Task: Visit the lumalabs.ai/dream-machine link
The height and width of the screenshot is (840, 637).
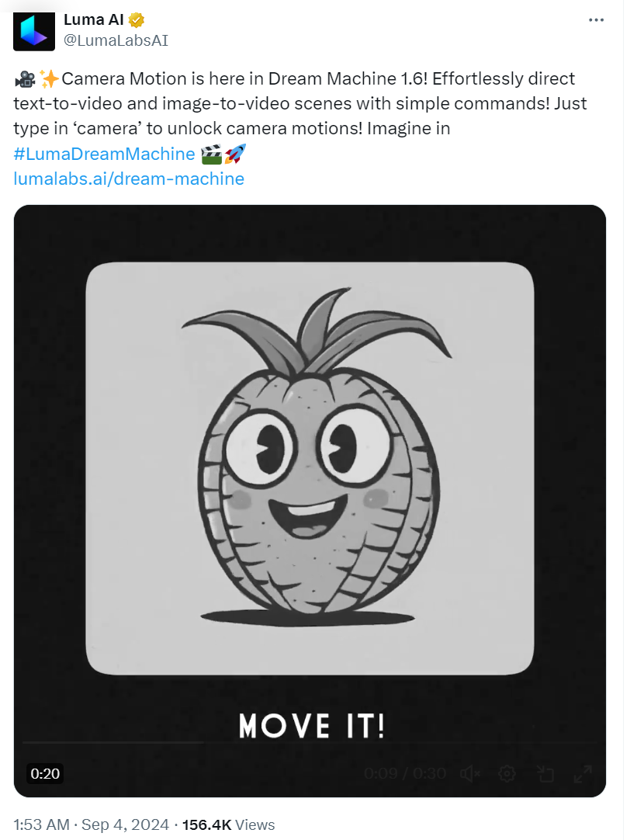Action: tap(127, 179)
